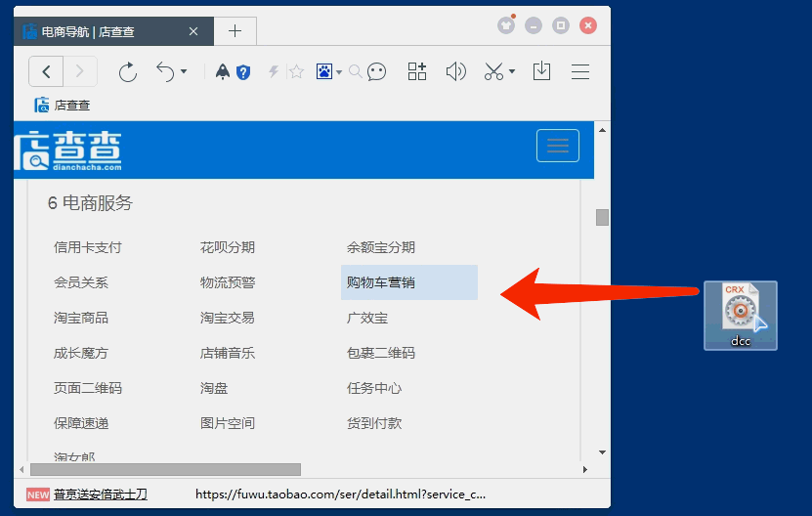Screen dimensions: 812x516
Task: Open the browser main menu icon
Action: click(580, 71)
